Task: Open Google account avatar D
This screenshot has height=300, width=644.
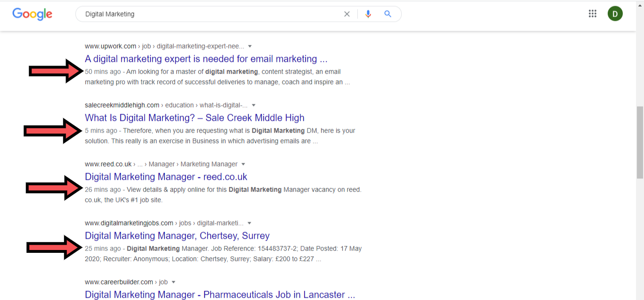Action: pyautogui.click(x=615, y=14)
